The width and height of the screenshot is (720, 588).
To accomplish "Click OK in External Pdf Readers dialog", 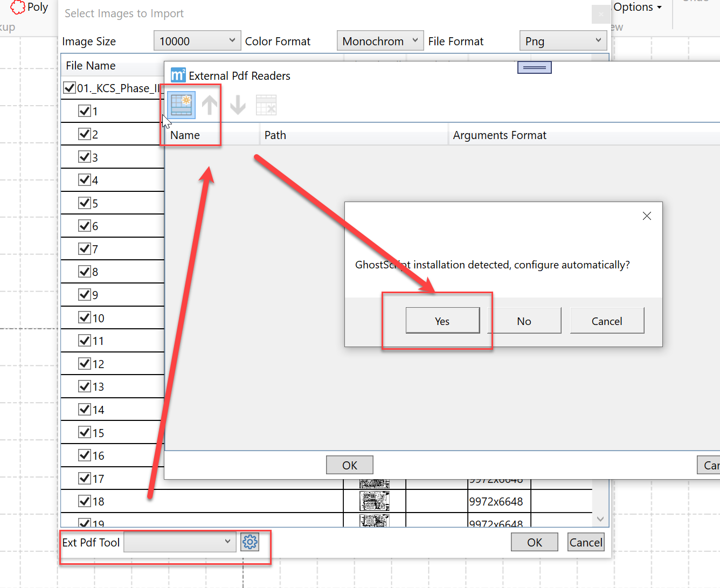I will tap(350, 465).
